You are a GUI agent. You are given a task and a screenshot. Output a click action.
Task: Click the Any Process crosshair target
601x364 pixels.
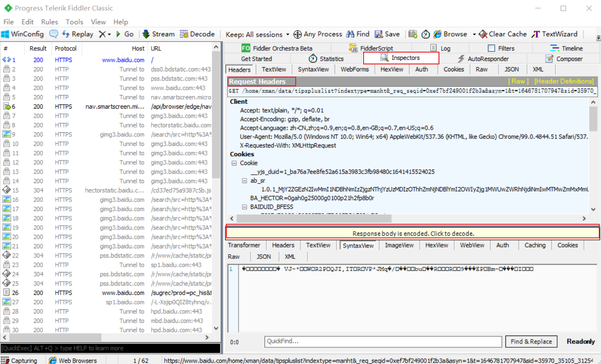[318, 34]
